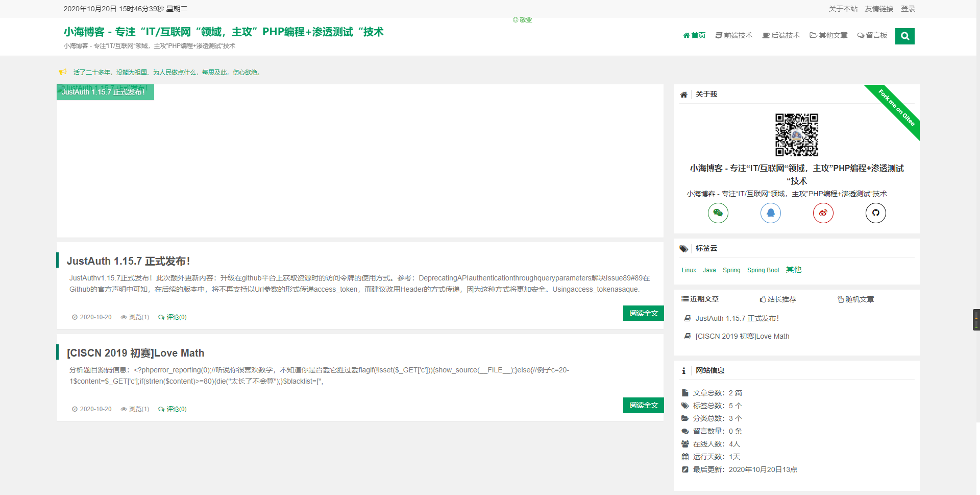Open the WeChat social icon
980x495 pixels.
coord(718,213)
